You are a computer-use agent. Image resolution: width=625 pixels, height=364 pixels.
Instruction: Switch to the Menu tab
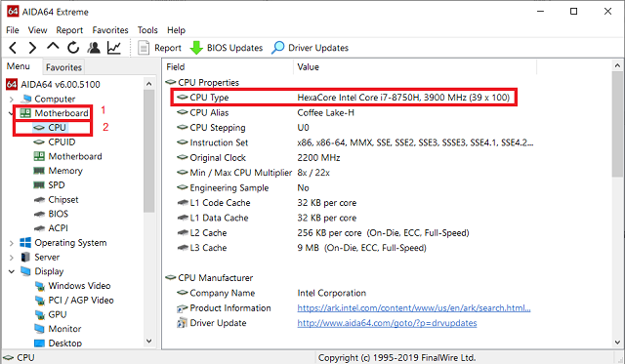[19, 66]
